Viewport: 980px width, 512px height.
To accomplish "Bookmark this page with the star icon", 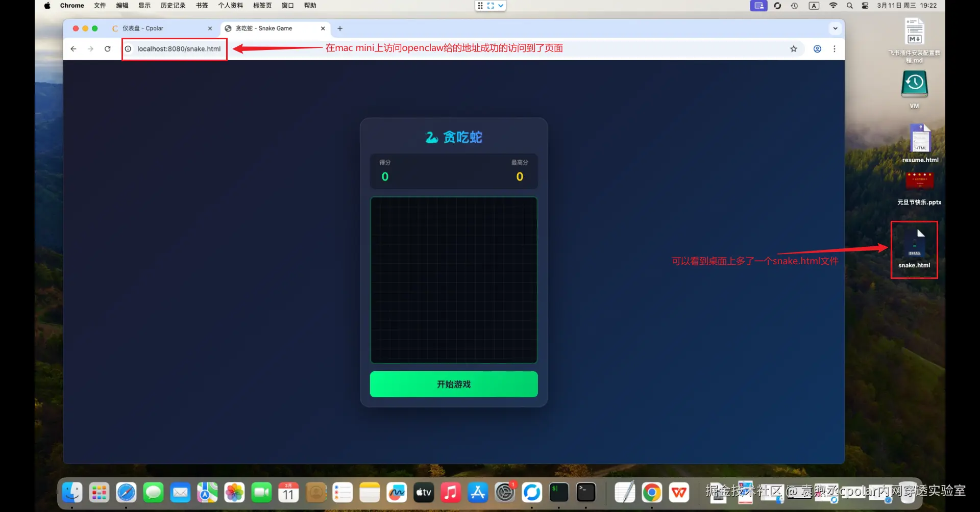I will (794, 49).
